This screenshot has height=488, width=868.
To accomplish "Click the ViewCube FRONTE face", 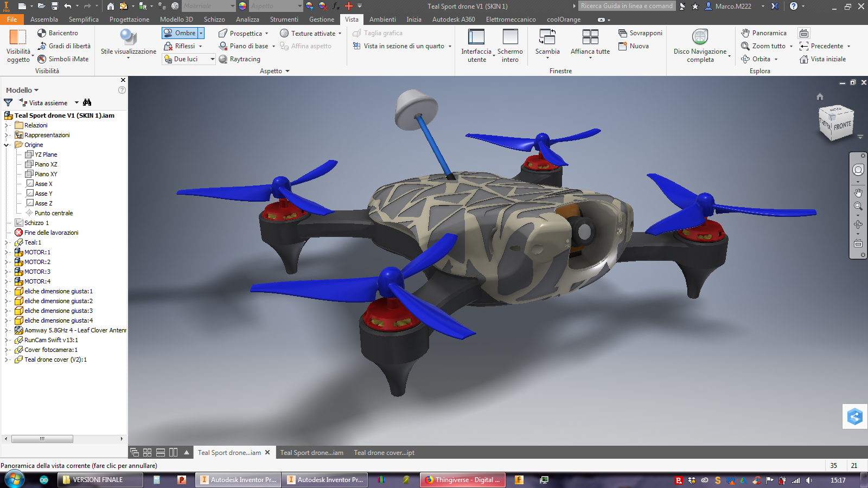I will click(x=842, y=126).
